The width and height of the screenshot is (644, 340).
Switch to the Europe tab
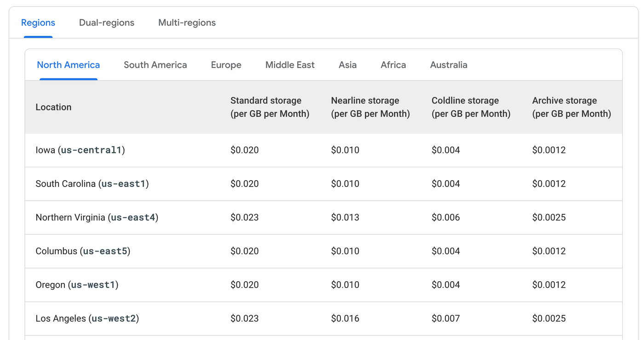tap(226, 65)
